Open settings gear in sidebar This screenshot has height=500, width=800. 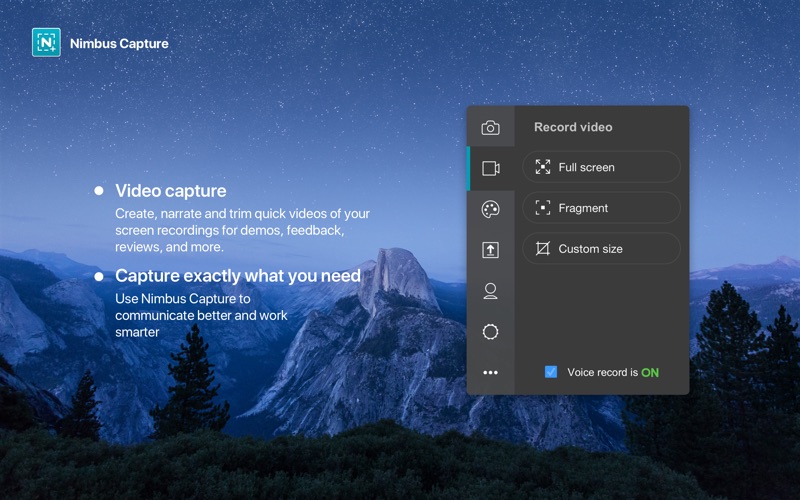pos(490,332)
